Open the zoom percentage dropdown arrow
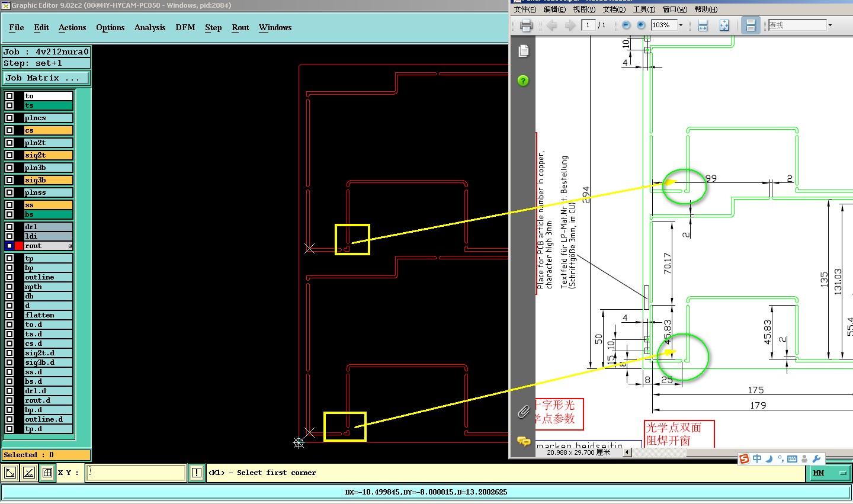The width and height of the screenshot is (853, 504). click(681, 25)
